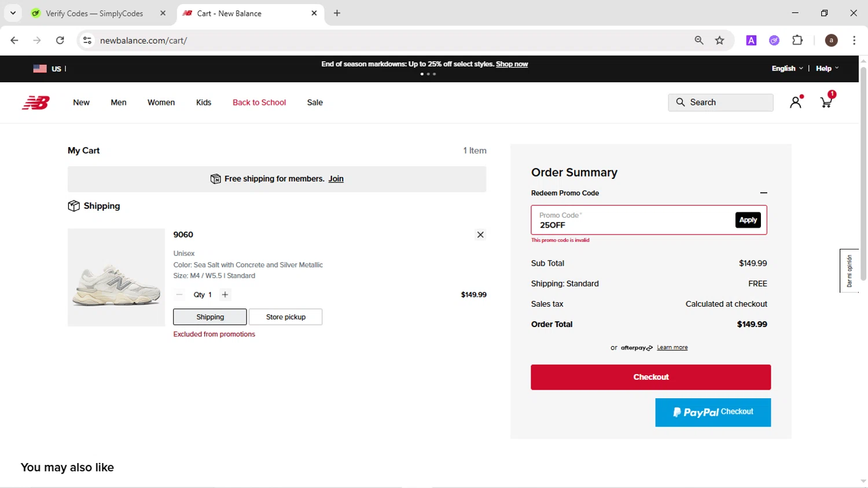This screenshot has width=868, height=488.
Task: Open Afterpay Learn more link
Action: [672, 347]
